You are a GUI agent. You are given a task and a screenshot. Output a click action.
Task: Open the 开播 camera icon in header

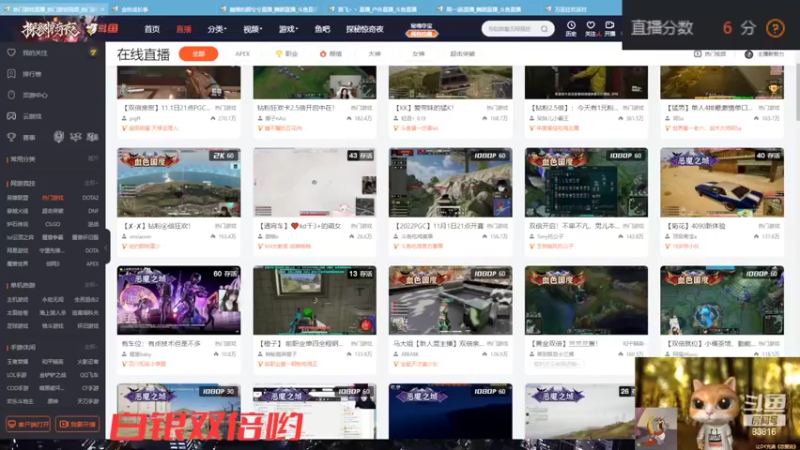(x=610, y=26)
